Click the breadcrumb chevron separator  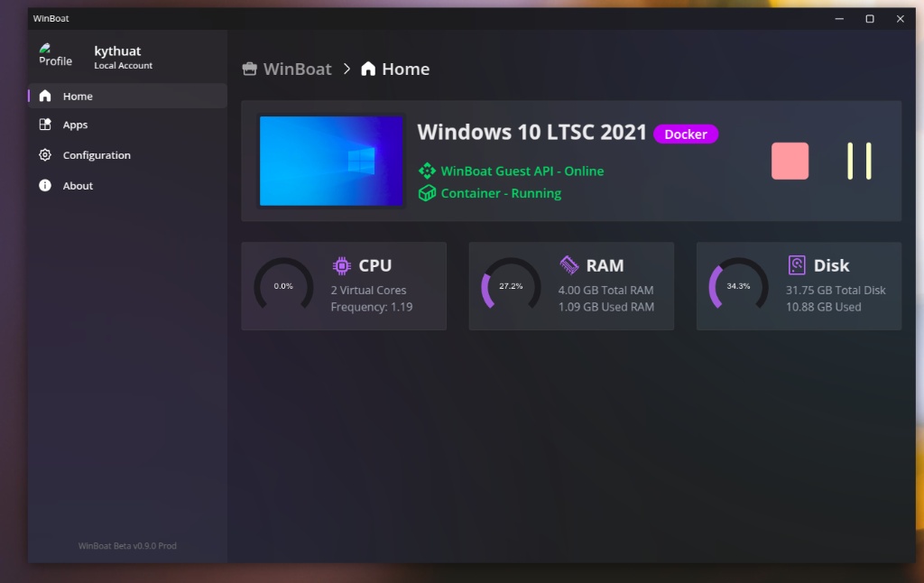[x=346, y=69]
